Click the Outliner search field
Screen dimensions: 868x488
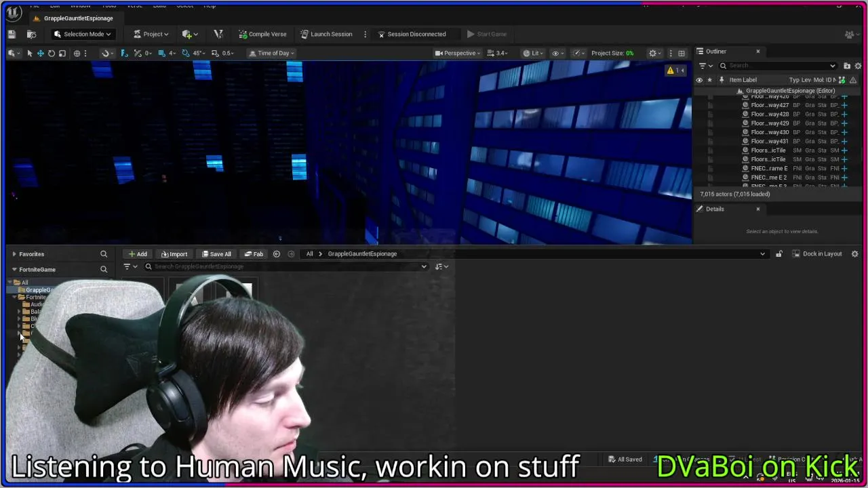coord(777,66)
